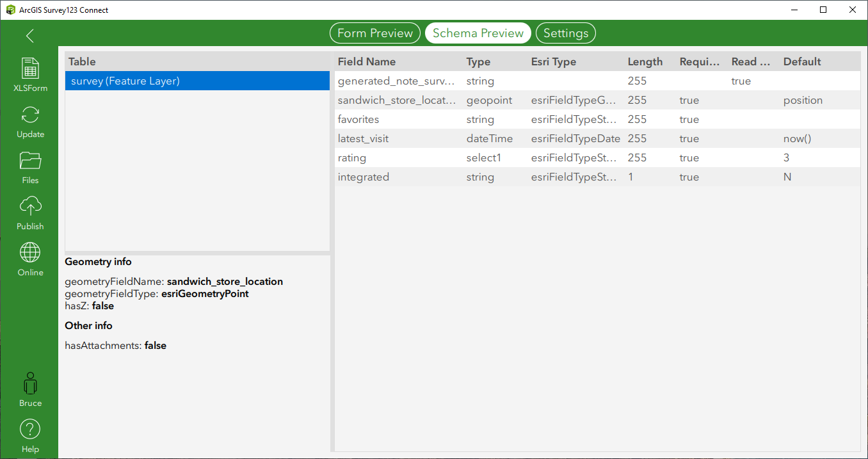The height and width of the screenshot is (459, 868).
Task: Open the Files folder icon
Action: [30, 161]
